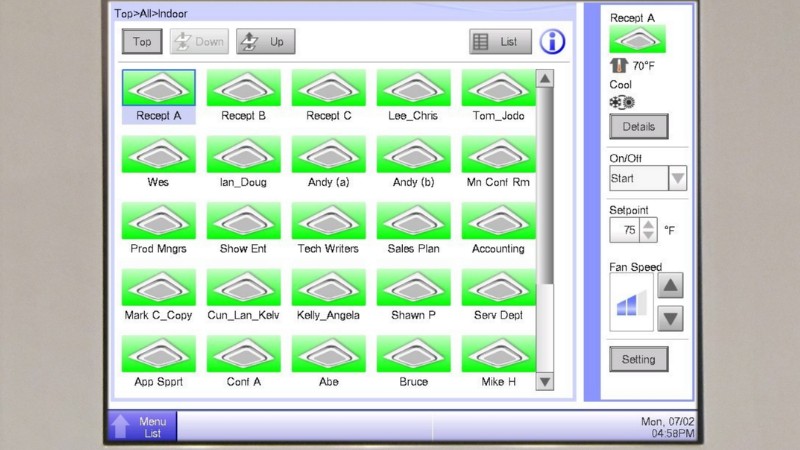
Task: Select the Recept B indoor unit icon
Action: pos(243,88)
